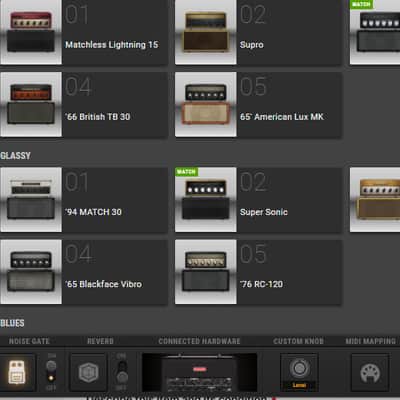400x400 pixels.
Task: Open the Reverb module icon
Action: click(88, 372)
